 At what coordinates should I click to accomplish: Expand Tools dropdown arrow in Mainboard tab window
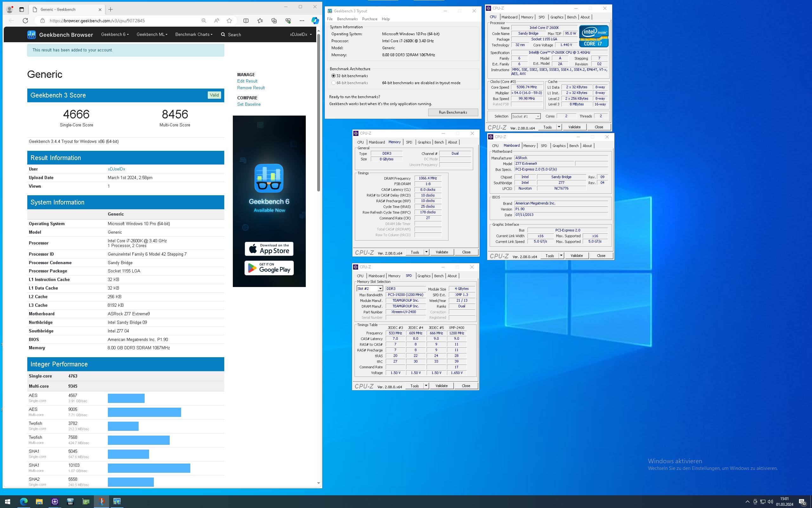pyautogui.click(x=561, y=256)
